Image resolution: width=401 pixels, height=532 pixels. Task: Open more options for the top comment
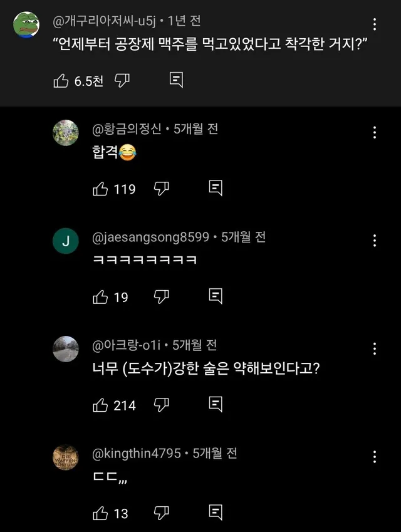pyautogui.click(x=375, y=25)
